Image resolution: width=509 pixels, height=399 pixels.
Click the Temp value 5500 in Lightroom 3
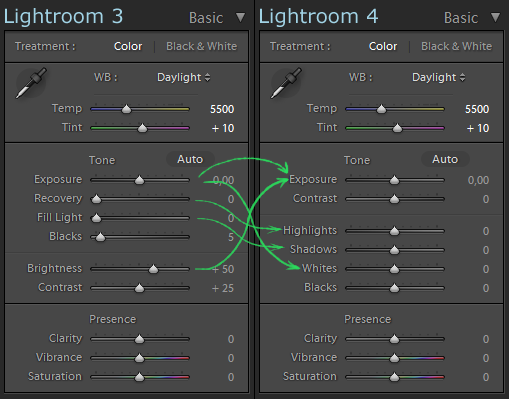(222, 109)
